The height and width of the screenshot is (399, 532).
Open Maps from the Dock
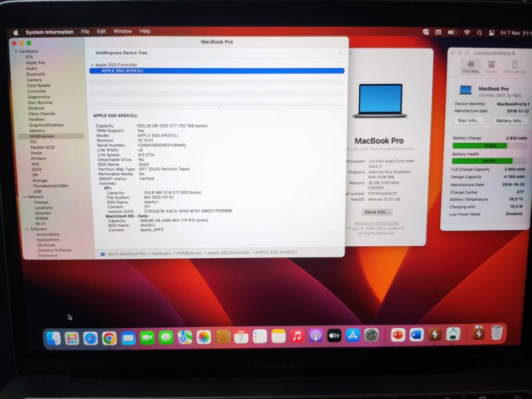point(185,337)
